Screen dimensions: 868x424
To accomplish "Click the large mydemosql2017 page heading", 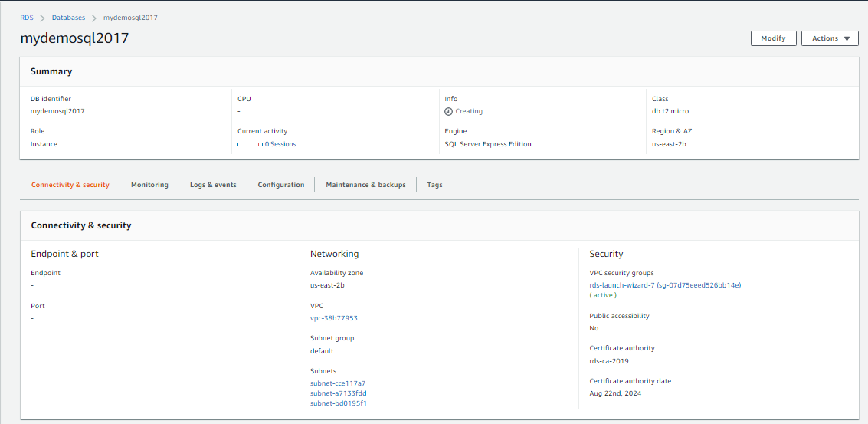I will coord(74,38).
